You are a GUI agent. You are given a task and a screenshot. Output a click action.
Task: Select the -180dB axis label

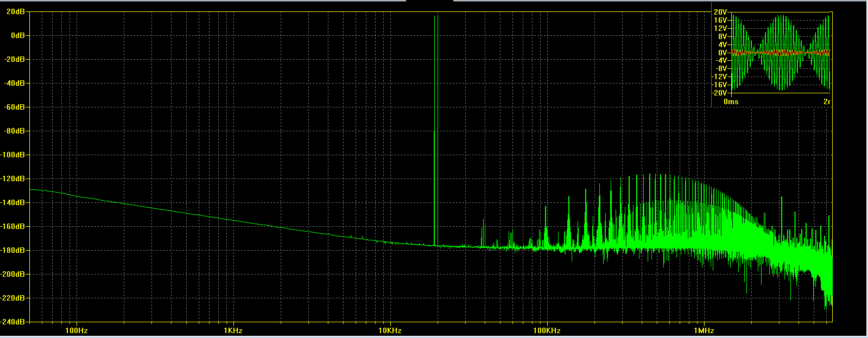click(13, 250)
